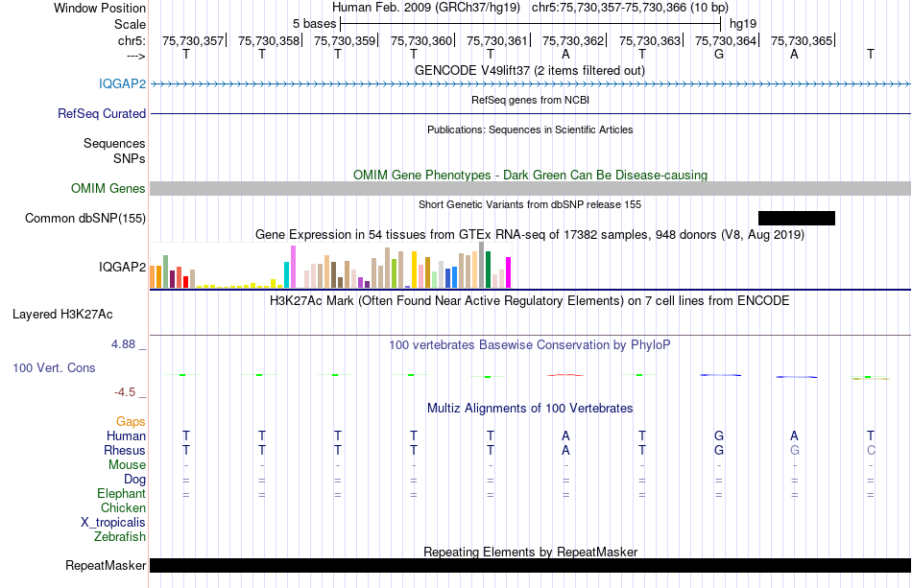Click the chr5:75,730,357-75,730,366 window coordinates
This screenshot has width=912, height=588.
click(x=630, y=8)
